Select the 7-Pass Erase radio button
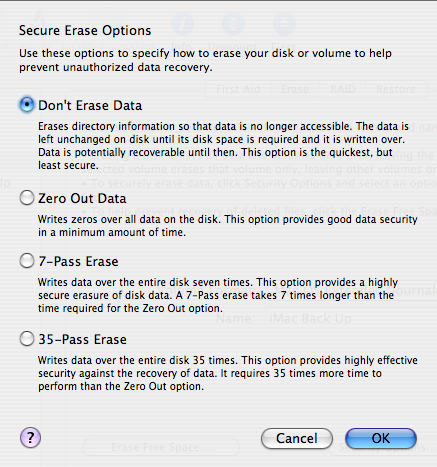Image resolution: width=437 pixels, height=467 pixels. tap(27, 261)
